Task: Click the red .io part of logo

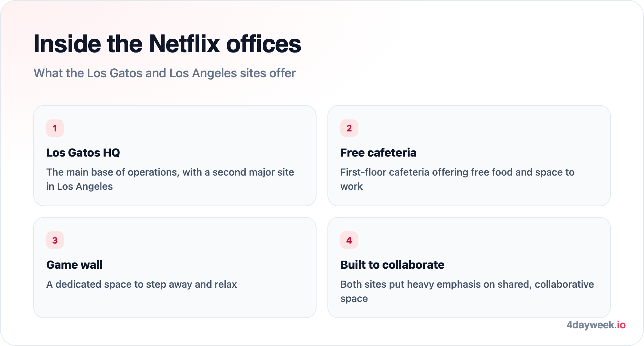Action: (x=620, y=325)
